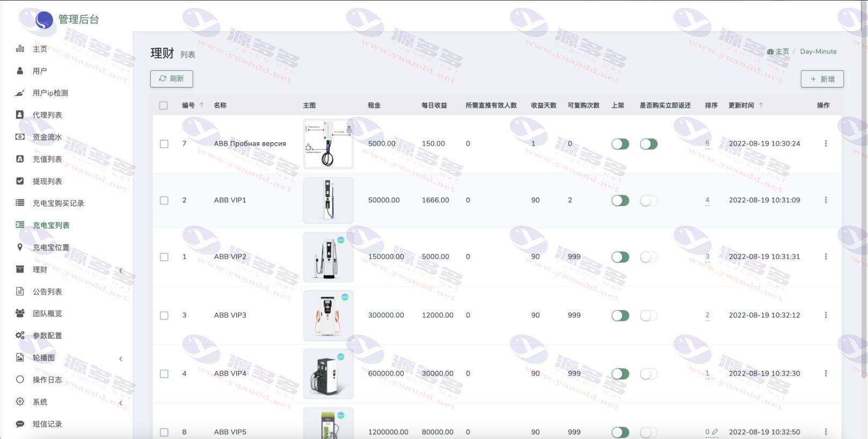The height and width of the screenshot is (439, 868).
Task: Check the select-all checkbox in table header
Action: 163,106
